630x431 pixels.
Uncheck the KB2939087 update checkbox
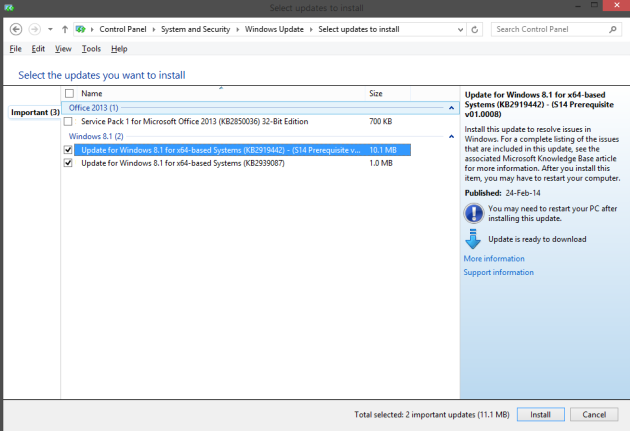68,163
